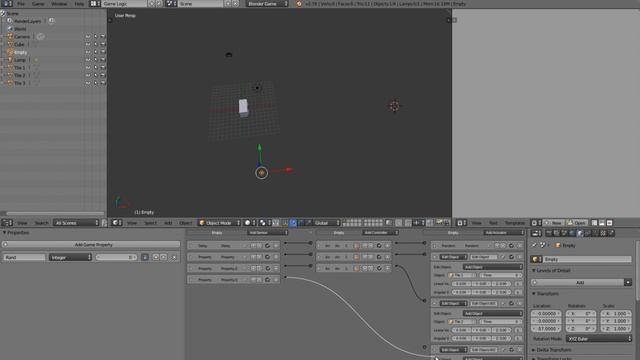Click the Rand property name field

(x=24, y=257)
